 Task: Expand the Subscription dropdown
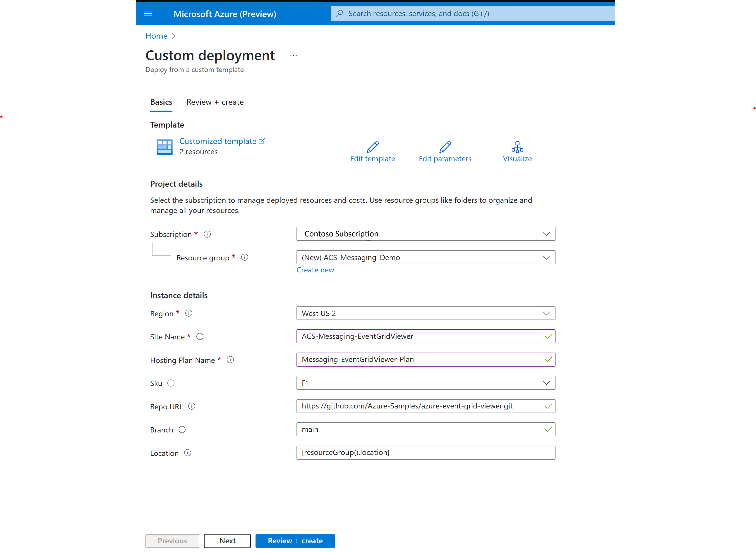pos(426,234)
